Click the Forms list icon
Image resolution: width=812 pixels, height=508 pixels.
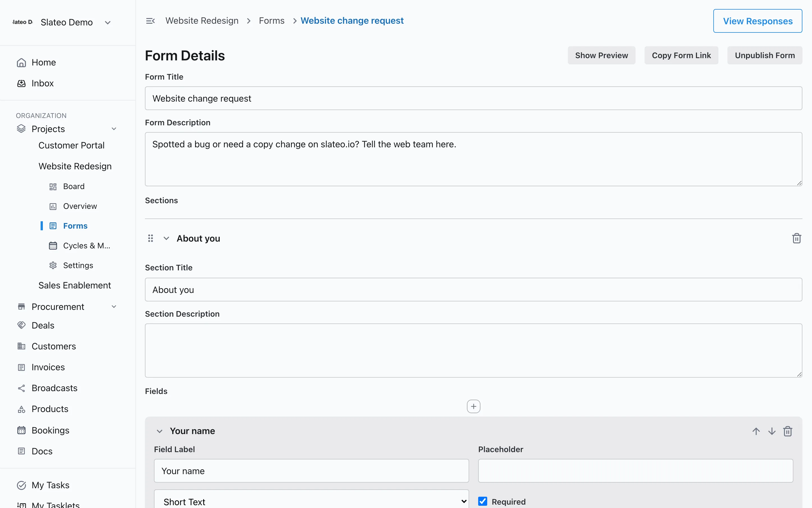coord(53,226)
